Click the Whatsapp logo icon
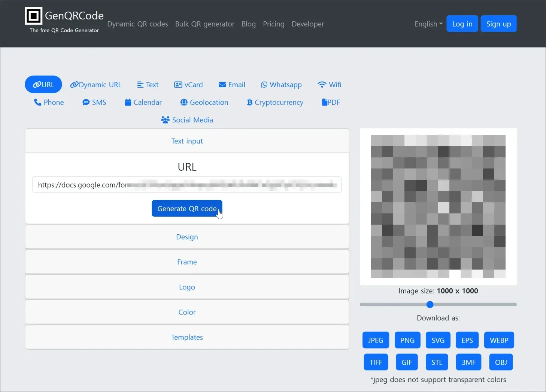This screenshot has width=546, height=392. tap(264, 85)
